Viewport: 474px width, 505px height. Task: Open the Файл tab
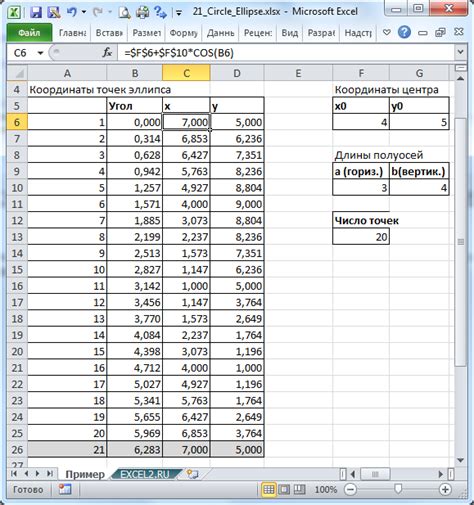click(x=29, y=33)
